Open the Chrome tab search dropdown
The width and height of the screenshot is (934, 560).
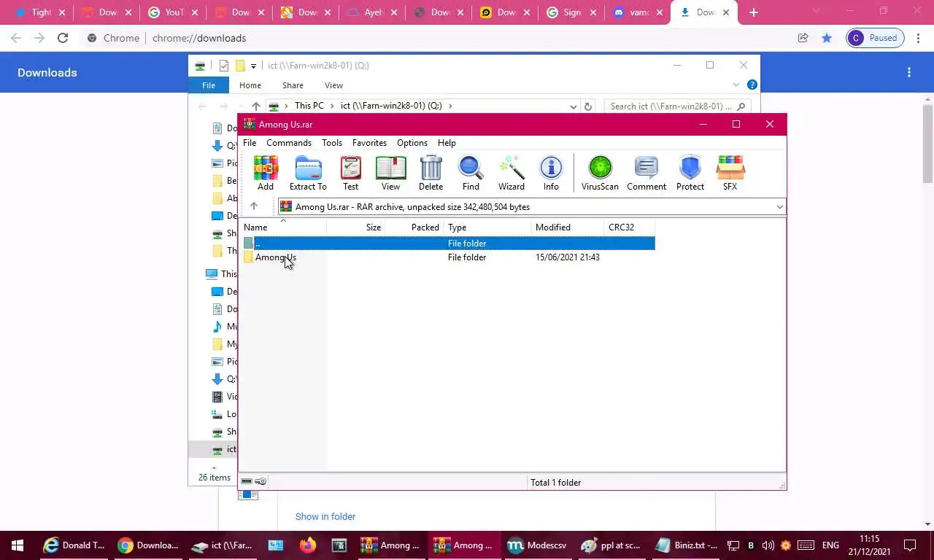(x=816, y=12)
